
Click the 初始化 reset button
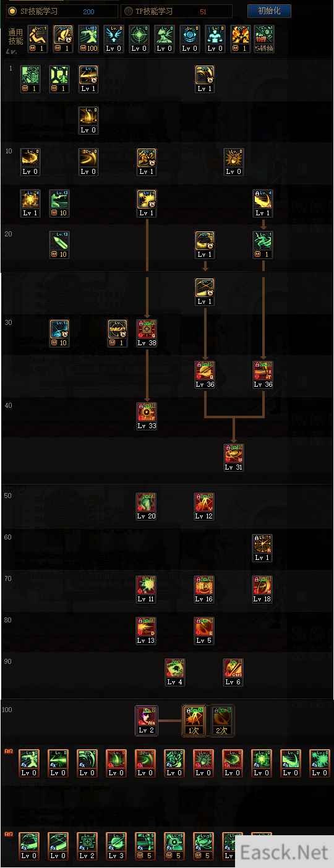269,11
